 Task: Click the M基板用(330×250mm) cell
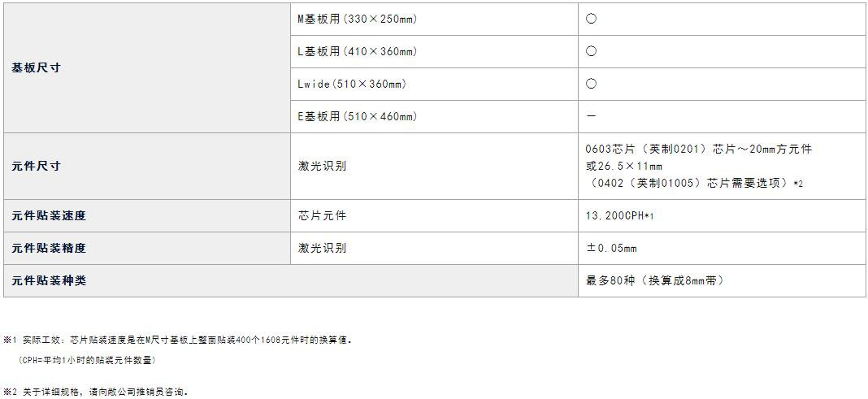pos(357,19)
